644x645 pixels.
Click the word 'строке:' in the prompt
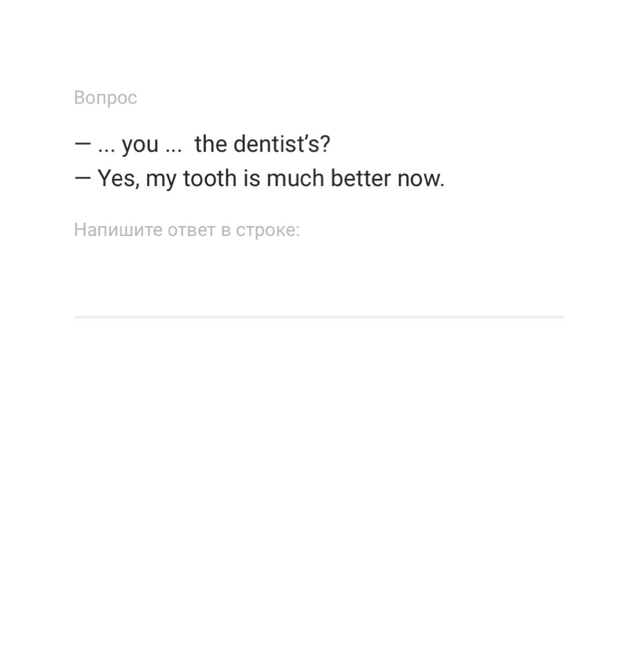click(267, 230)
